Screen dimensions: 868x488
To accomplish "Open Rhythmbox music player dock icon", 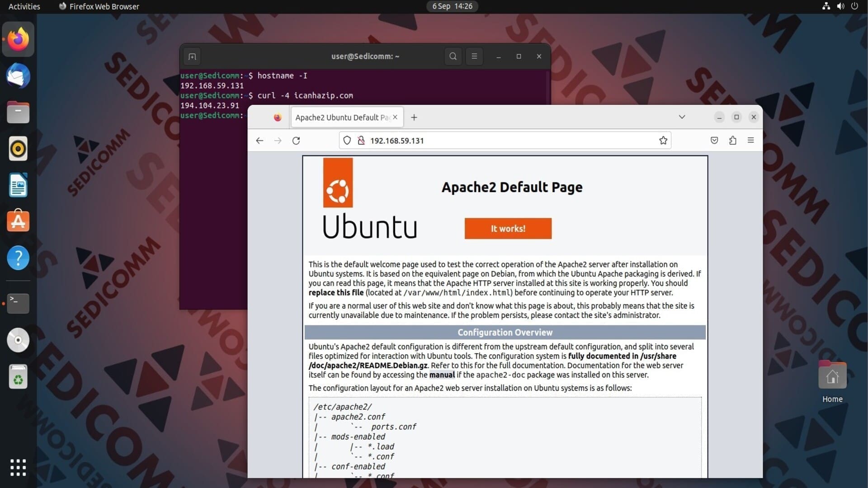I will (18, 148).
